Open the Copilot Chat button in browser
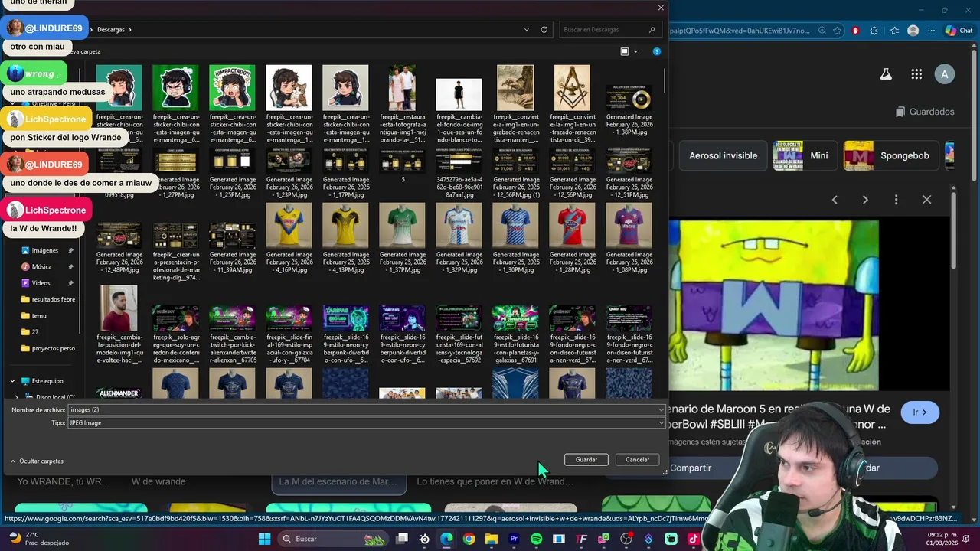This screenshot has height=551, width=980. (x=958, y=31)
